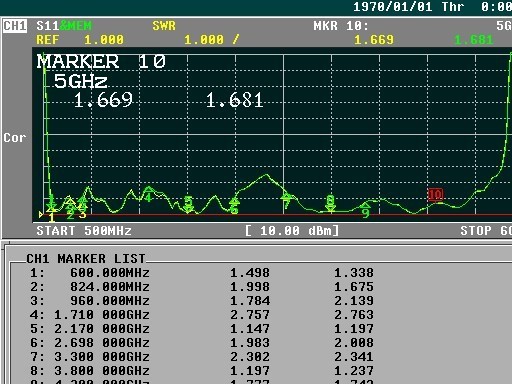Click the S11 measurement label

click(x=48, y=26)
